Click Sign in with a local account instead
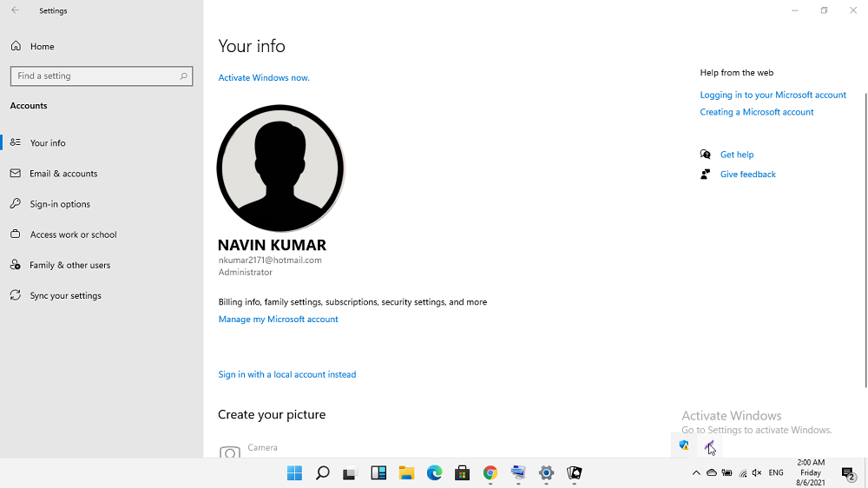 [287, 375]
